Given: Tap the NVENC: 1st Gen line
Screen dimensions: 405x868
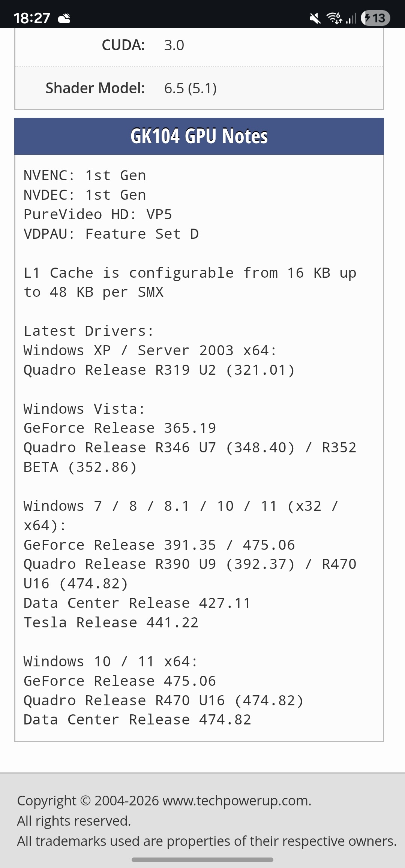Looking at the screenshot, I should [x=85, y=175].
